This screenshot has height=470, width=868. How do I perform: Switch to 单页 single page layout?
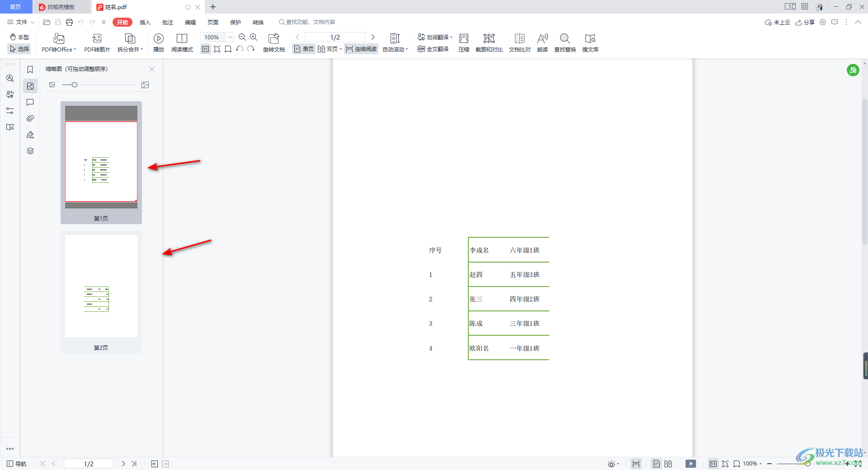(304, 49)
